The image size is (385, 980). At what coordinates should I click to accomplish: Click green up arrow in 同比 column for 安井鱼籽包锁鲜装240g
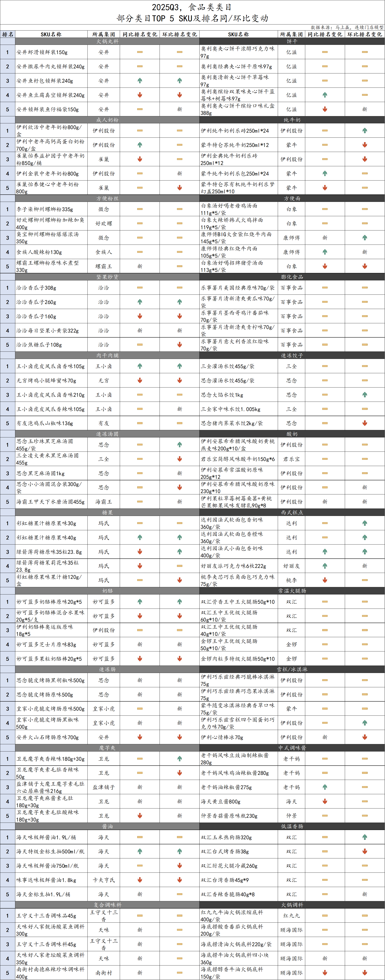pos(140,81)
